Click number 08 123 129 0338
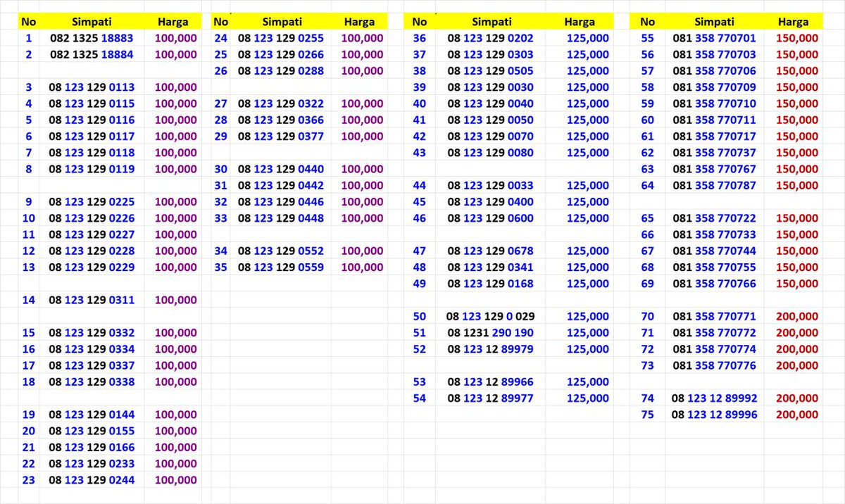 tap(92, 382)
